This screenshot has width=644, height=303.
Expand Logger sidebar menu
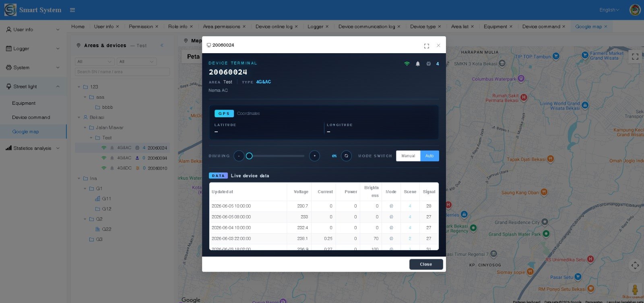[x=33, y=48]
